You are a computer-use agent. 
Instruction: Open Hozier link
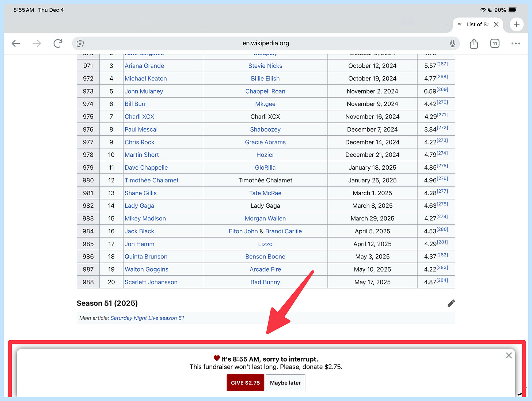265,155
